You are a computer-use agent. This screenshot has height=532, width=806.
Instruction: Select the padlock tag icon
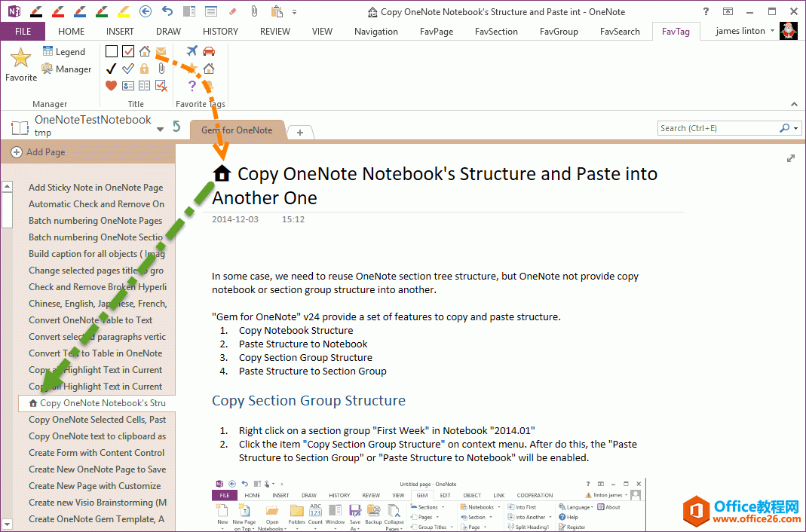(145, 69)
